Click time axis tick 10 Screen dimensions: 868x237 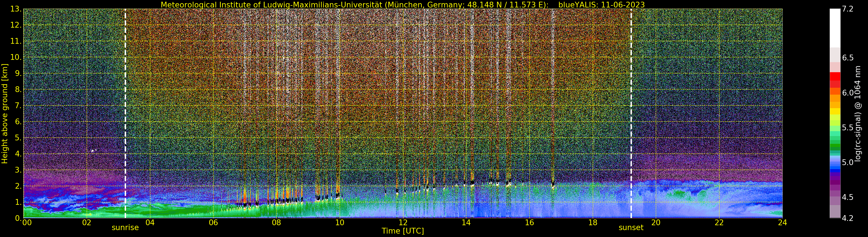[340, 223]
